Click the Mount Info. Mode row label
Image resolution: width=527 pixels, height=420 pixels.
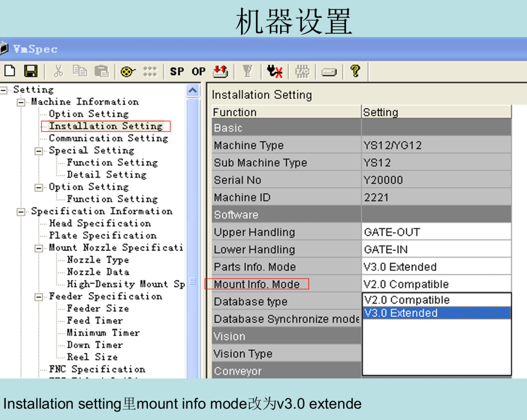coord(257,284)
